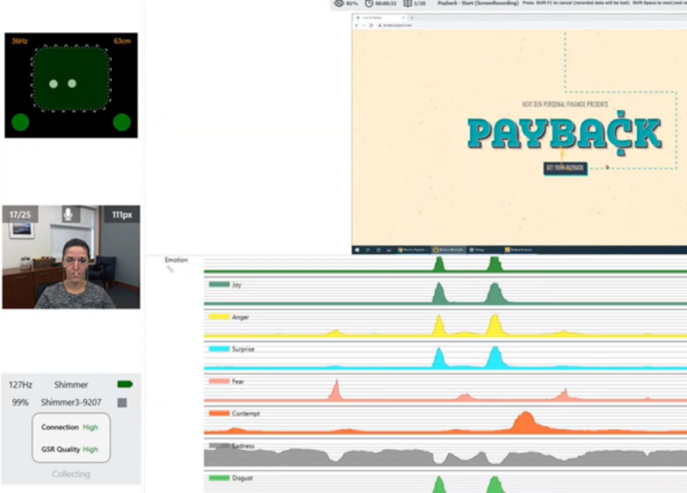Click the browser reload button in recorded Chrome
Image resolution: width=687 pixels, height=493 pixels.
[371, 25]
